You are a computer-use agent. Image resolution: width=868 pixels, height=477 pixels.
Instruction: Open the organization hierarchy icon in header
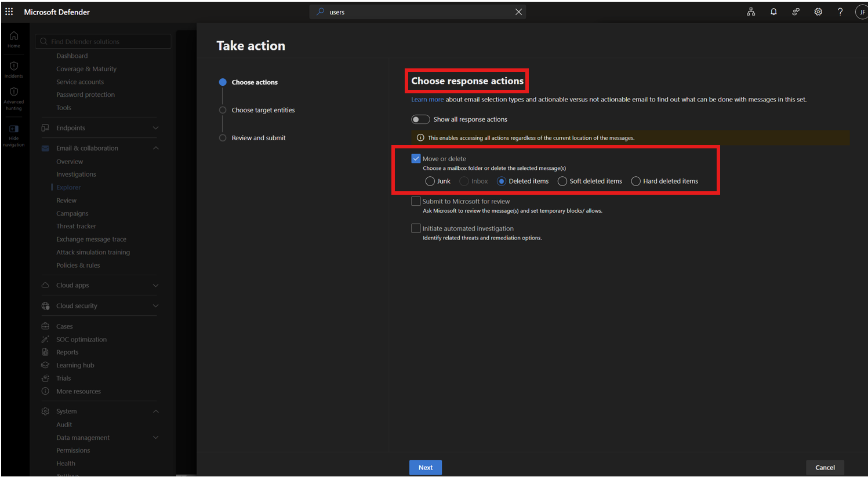pyautogui.click(x=751, y=12)
